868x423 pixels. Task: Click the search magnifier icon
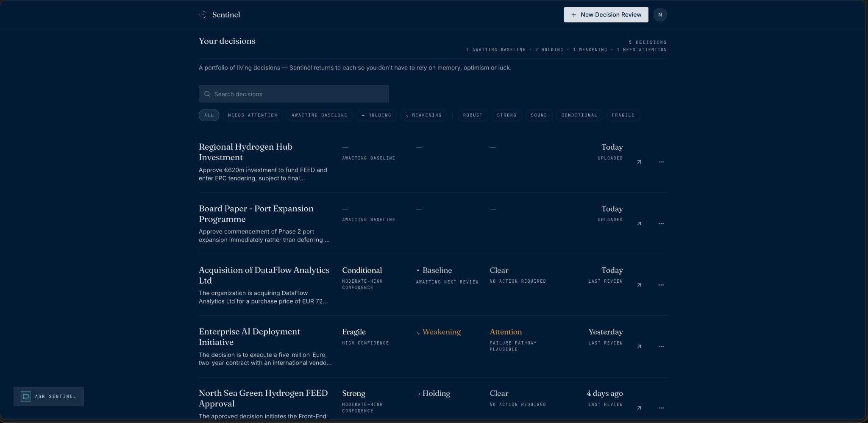pyautogui.click(x=207, y=94)
